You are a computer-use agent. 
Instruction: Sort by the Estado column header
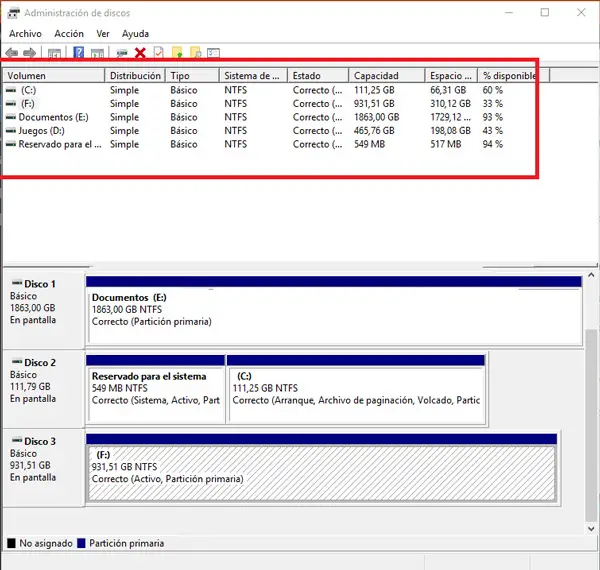pyautogui.click(x=318, y=76)
